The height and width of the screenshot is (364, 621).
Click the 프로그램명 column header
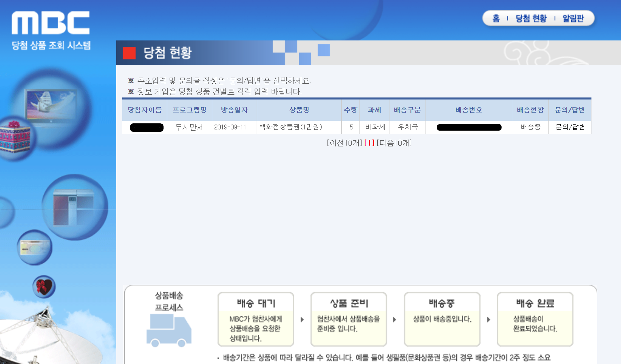(189, 110)
